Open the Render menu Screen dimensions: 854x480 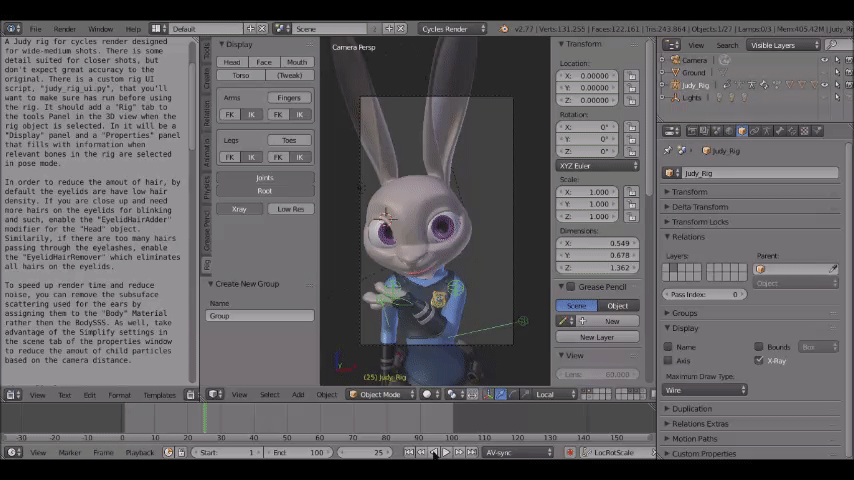pos(64,29)
